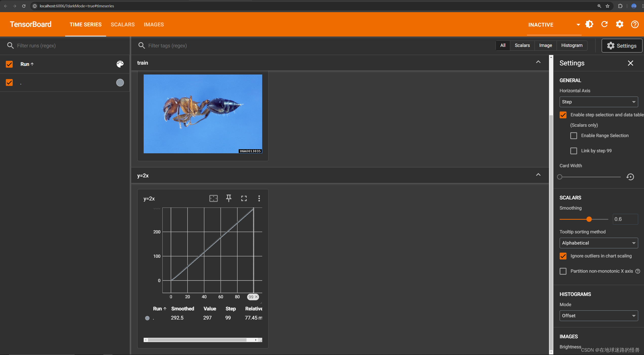The height and width of the screenshot is (355, 644).
Task: Toggle the select-all Run checkbox
Action: coord(9,64)
